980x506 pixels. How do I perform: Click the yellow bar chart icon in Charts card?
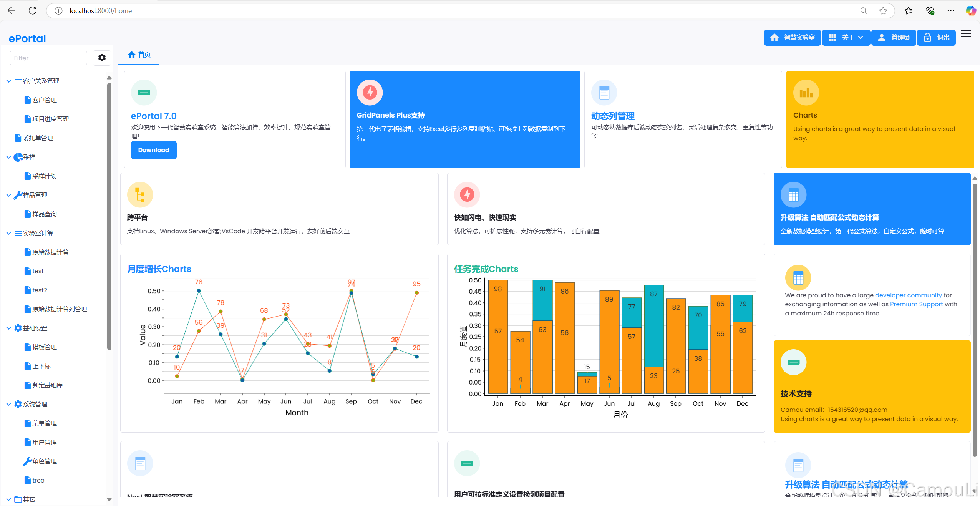point(806,93)
